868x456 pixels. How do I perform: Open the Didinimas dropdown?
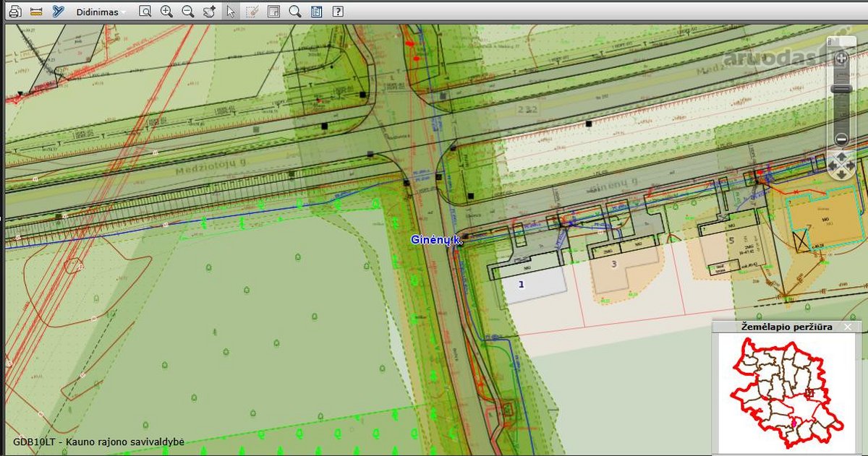[x=101, y=12]
